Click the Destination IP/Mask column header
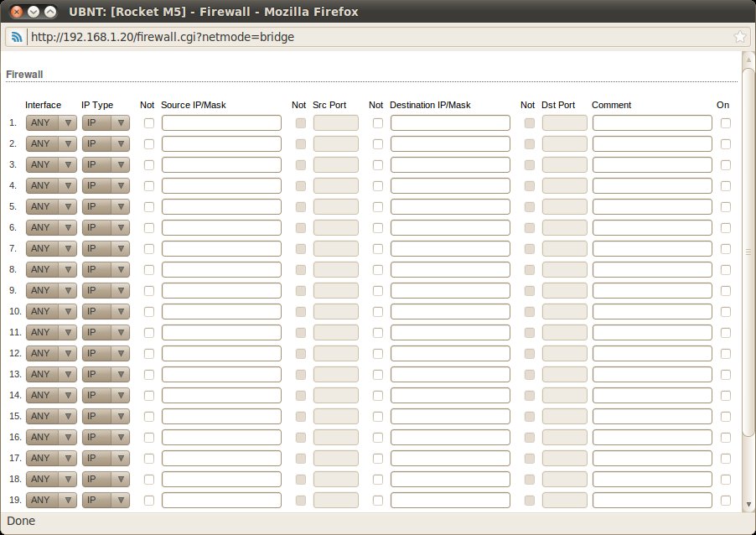 click(430, 105)
